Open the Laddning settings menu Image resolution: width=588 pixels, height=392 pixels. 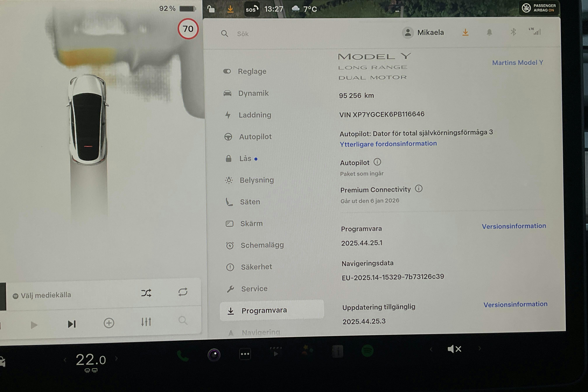point(254,115)
